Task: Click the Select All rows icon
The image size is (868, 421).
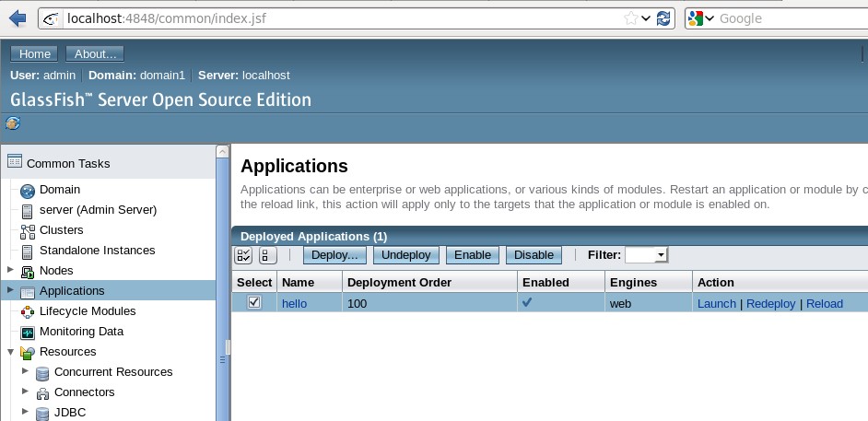Action: (243, 255)
